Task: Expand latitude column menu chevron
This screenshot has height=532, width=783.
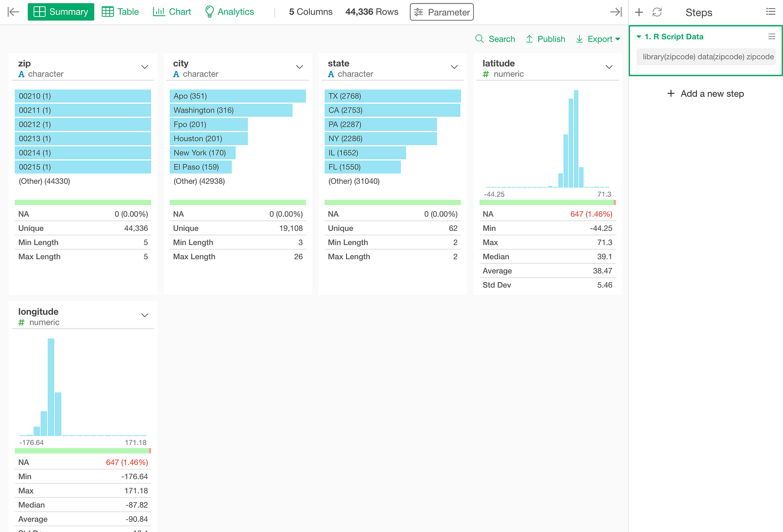Action: 609,67
